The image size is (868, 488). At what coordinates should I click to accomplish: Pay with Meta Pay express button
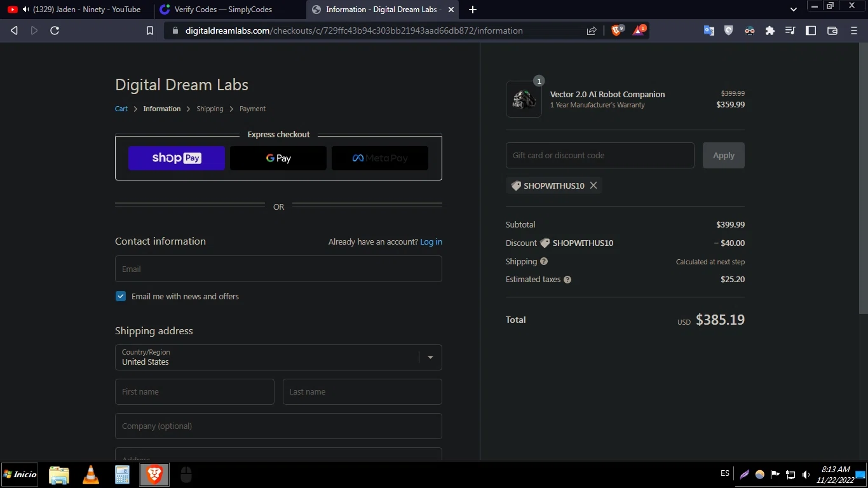[x=380, y=158]
